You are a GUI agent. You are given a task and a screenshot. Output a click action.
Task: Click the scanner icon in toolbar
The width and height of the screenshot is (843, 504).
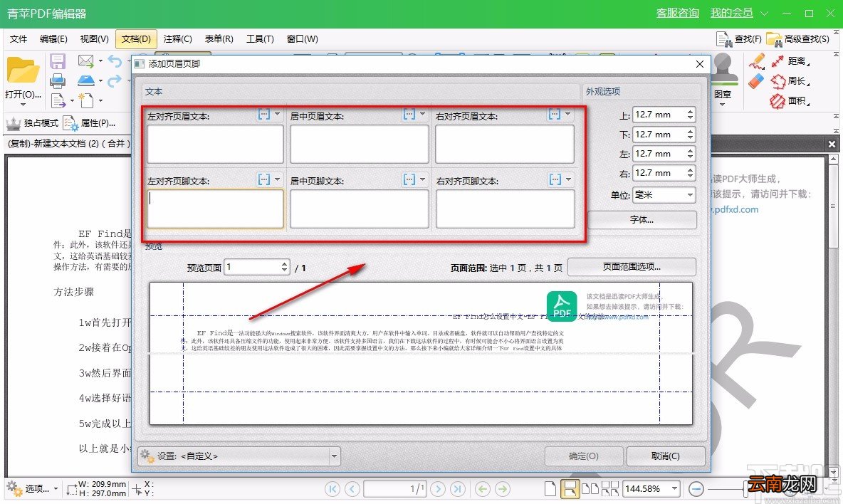point(86,80)
